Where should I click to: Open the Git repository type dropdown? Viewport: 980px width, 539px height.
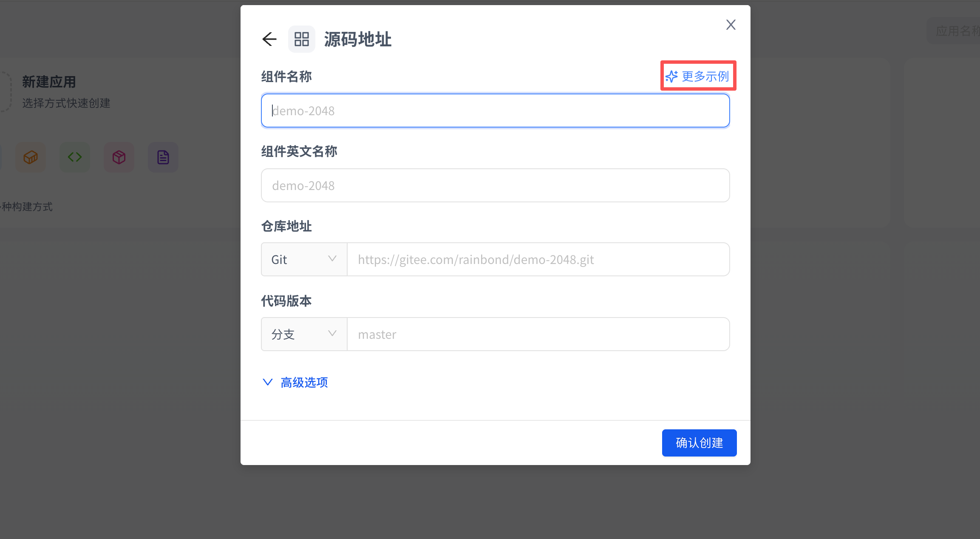(304, 259)
